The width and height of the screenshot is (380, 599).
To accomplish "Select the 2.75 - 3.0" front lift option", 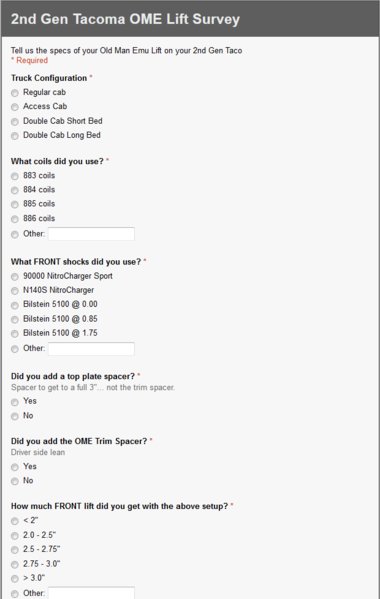I will pos(15,564).
